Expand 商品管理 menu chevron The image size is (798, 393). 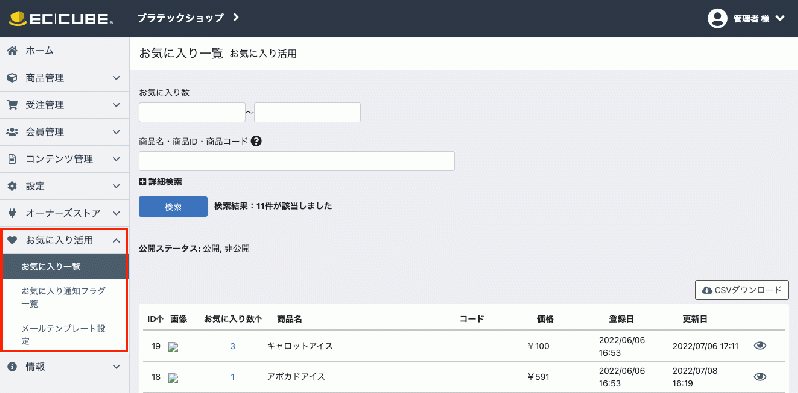pyautogui.click(x=116, y=78)
